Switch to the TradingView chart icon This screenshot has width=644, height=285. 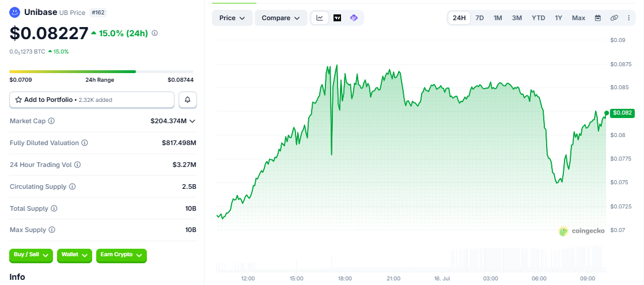pos(337,18)
